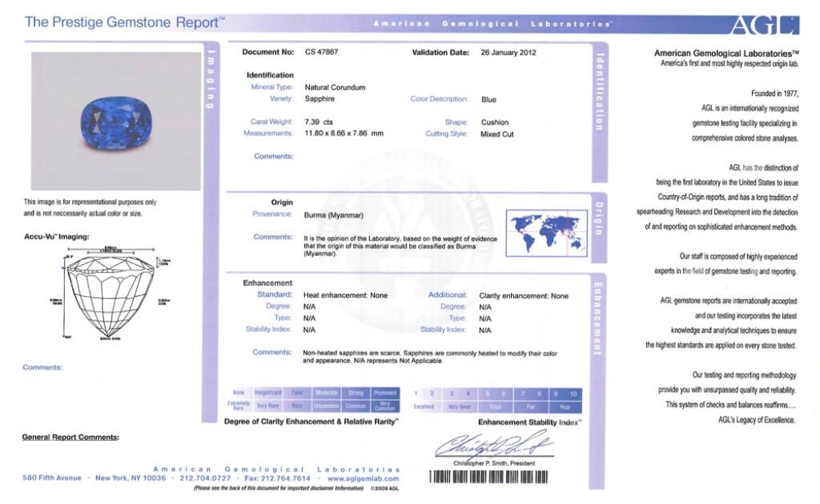Screen dimensions: 820x504
Task: Click the title "The Prestige Gemstone Report"
Action: [124, 22]
